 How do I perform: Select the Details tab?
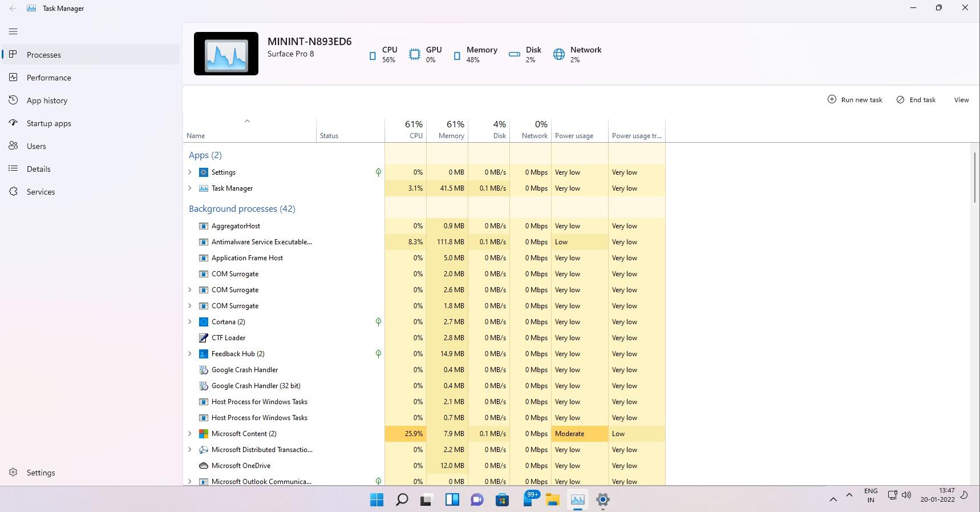point(38,169)
